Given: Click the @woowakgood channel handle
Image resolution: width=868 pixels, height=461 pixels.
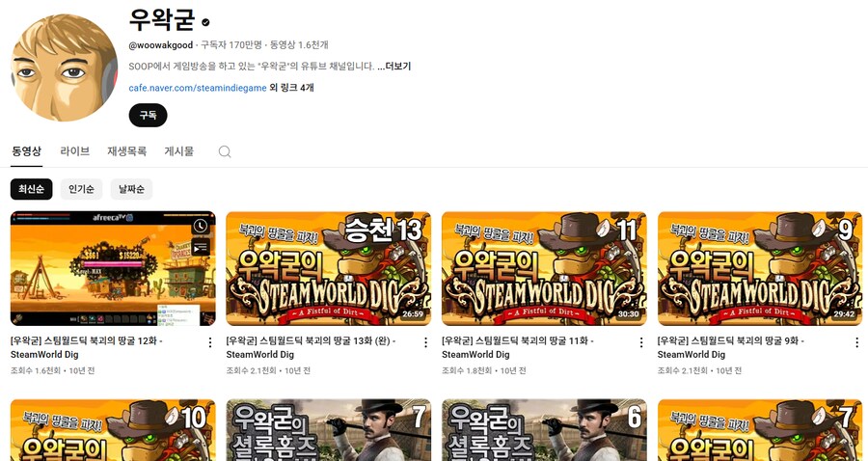Looking at the screenshot, I should pos(161,44).
